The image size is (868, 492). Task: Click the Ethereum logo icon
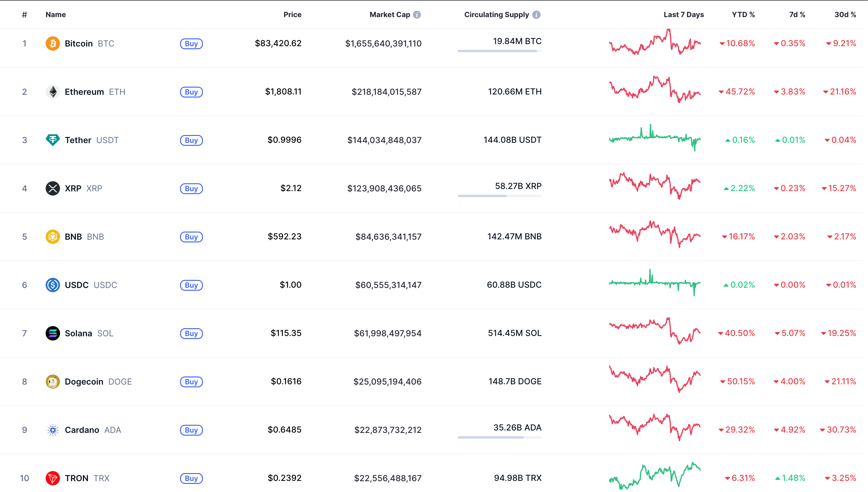tap(53, 92)
